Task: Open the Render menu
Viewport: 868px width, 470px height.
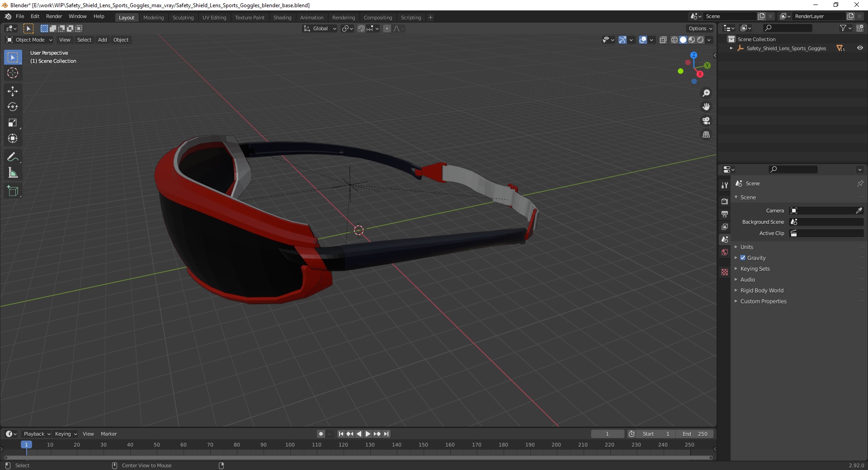Action: coord(54,16)
